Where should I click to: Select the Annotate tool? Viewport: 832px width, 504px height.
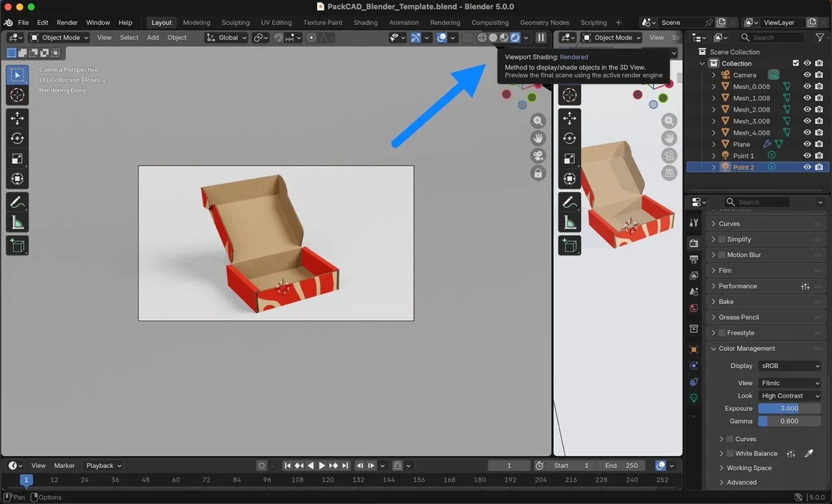pos(17,202)
